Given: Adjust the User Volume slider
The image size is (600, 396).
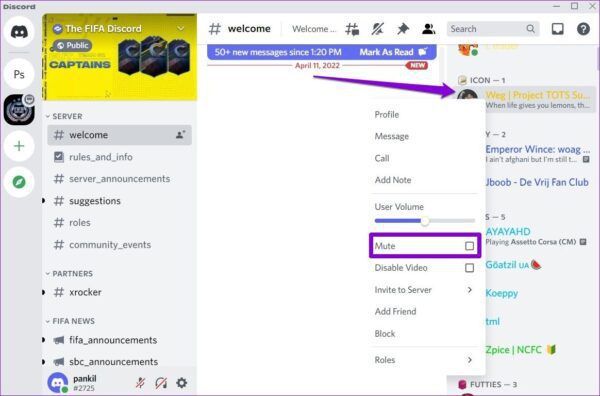Looking at the screenshot, I should coord(425,221).
